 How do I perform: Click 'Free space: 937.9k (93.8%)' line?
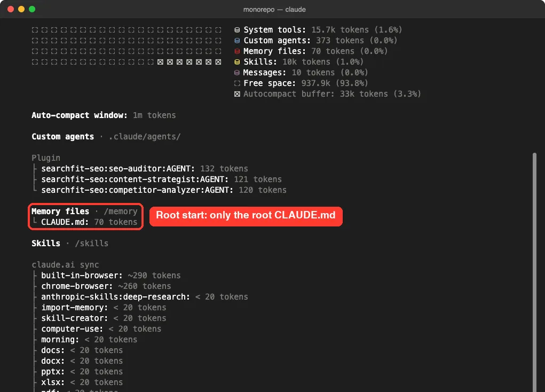pyautogui.click(x=305, y=83)
